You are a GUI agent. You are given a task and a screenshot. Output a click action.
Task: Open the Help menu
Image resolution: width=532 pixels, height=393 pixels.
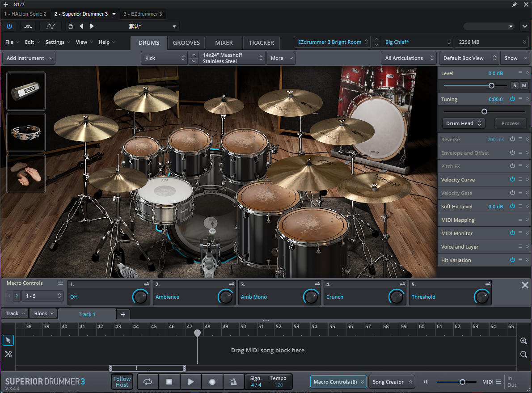tap(107, 42)
